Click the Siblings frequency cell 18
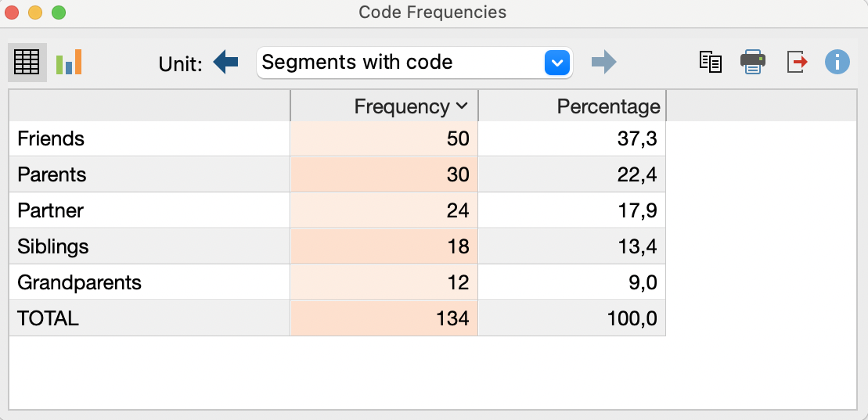The image size is (868, 420). click(x=384, y=246)
